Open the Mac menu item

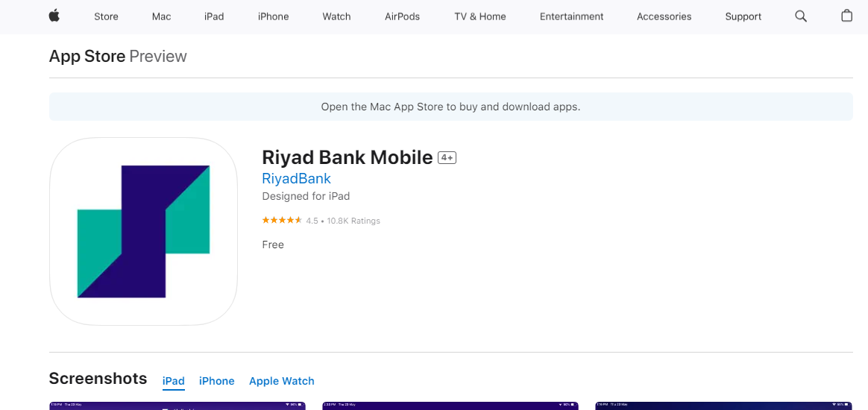coord(161,16)
